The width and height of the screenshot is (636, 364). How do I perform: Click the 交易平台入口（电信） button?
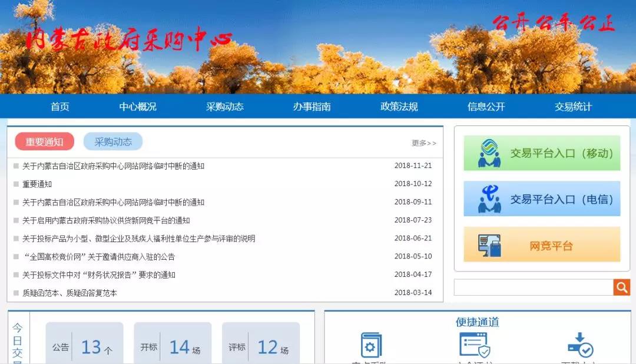pyautogui.click(x=542, y=199)
